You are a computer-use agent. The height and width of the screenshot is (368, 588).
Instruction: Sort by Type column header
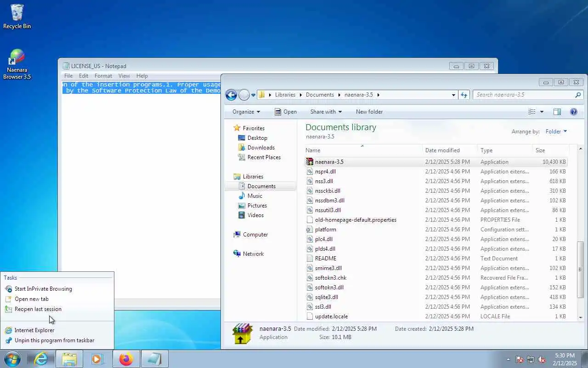pos(505,150)
